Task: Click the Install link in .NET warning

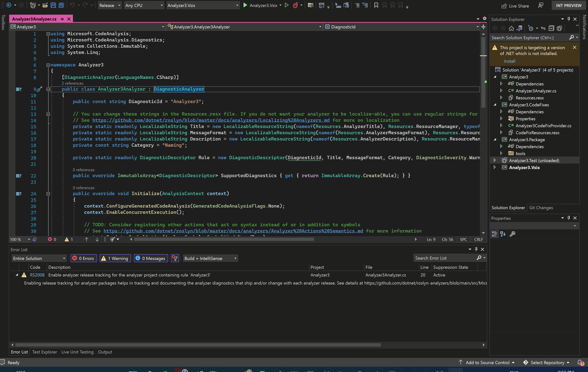Action: pos(509,61)
